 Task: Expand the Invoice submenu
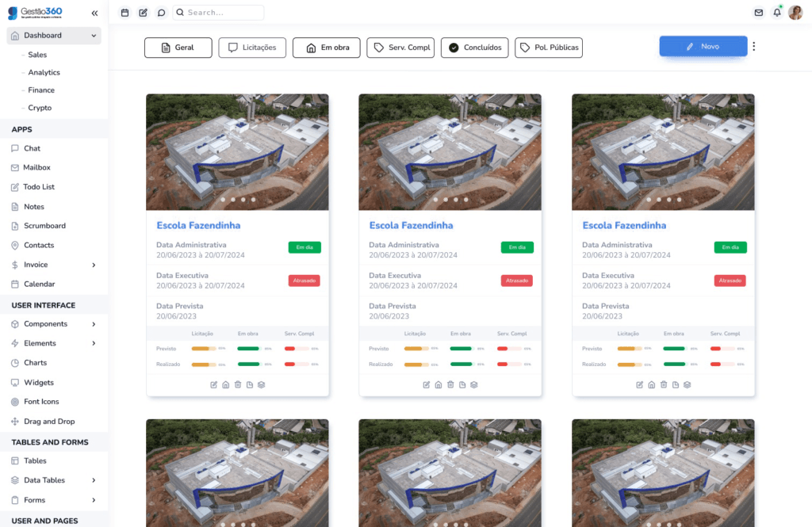click(94, 265)
